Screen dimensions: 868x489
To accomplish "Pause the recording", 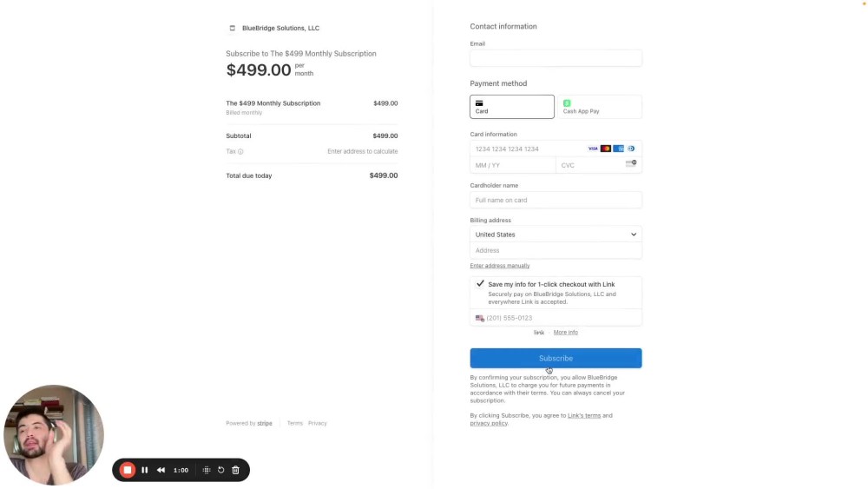I will 144,470.
